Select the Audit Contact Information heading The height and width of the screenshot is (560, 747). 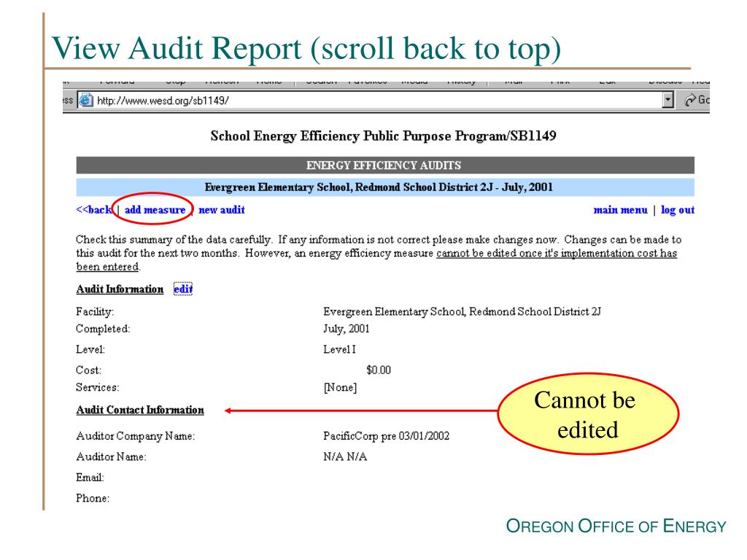tap(140, 410)
